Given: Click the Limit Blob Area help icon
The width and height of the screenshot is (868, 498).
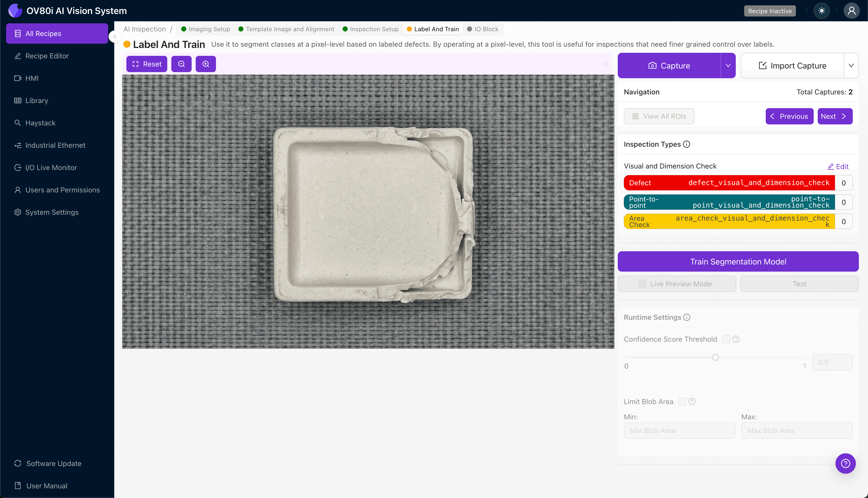Looking at the screenshot, I should 692,402.
